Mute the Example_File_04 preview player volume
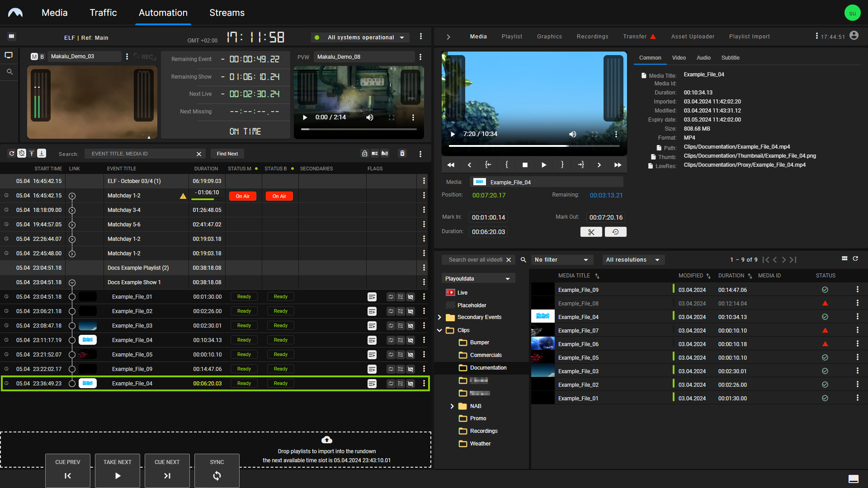Viewport: 868px width, 488px height. coord(573,134)
